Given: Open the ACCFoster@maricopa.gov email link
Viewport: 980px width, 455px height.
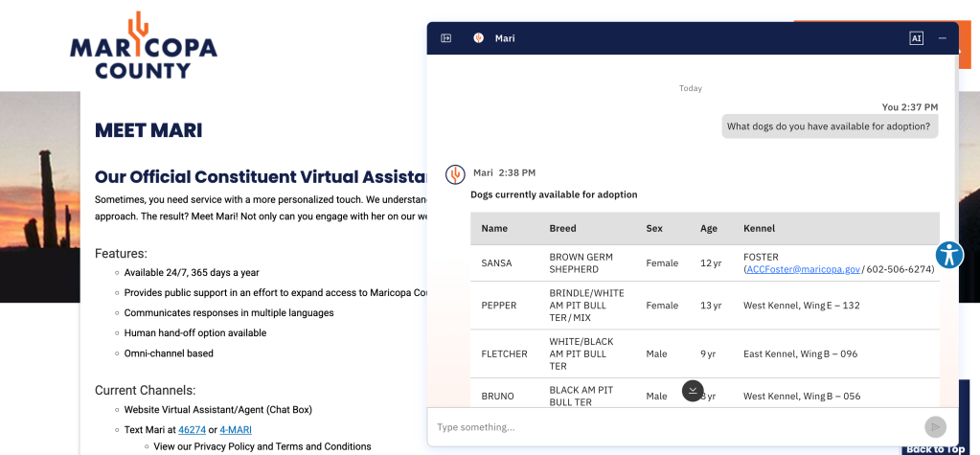Looking at the screenshot, I should point(803,269).
